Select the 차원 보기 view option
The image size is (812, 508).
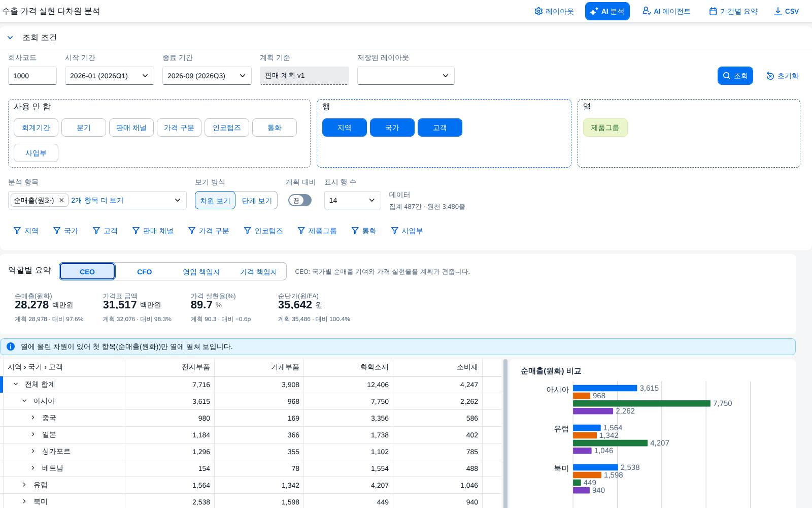pos(215,201)
